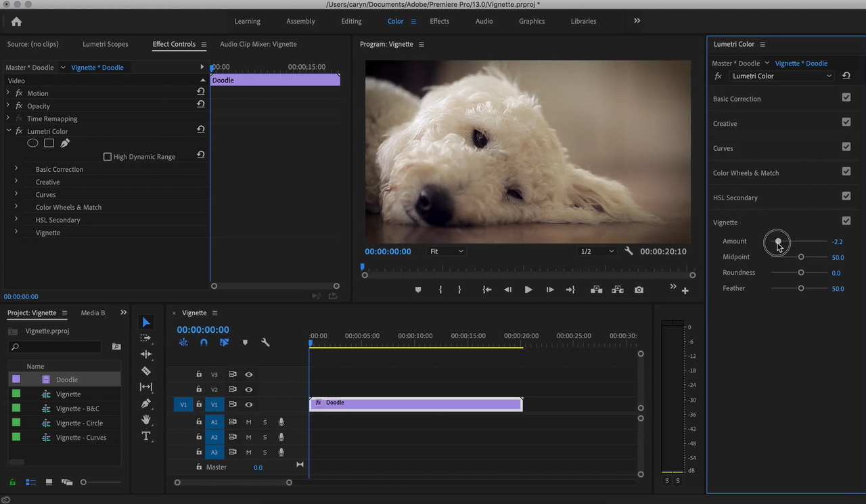The height and width of the screenshot is (504, 866).
Task: Open the Media Browser tab
Action: (93, 313)
